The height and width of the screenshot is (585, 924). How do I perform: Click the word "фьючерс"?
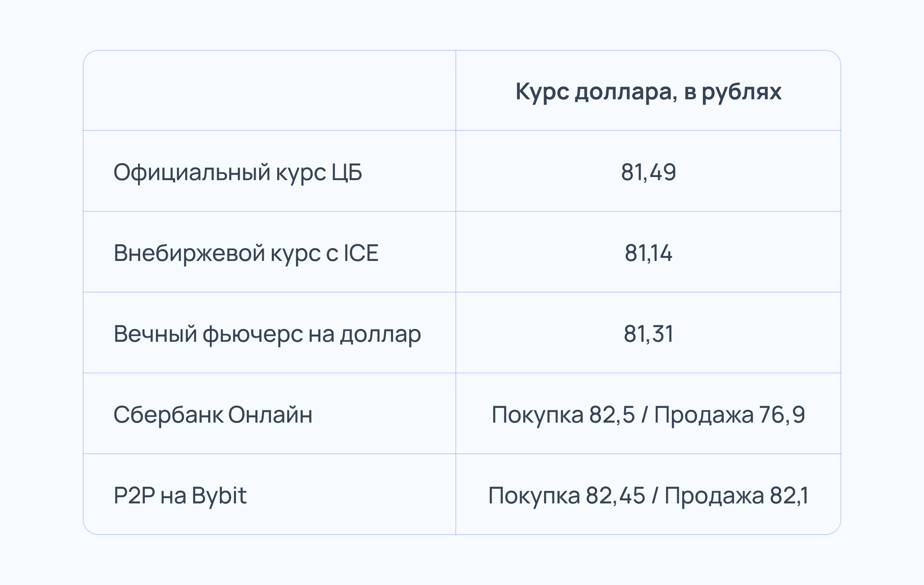pyautogui.click(x=253, y=334)
